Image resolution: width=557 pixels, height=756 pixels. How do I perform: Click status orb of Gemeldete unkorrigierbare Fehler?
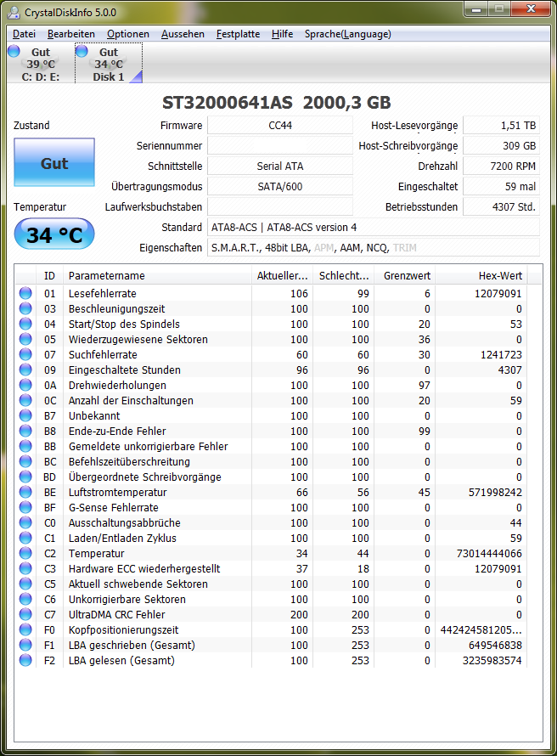pos(25,446)
